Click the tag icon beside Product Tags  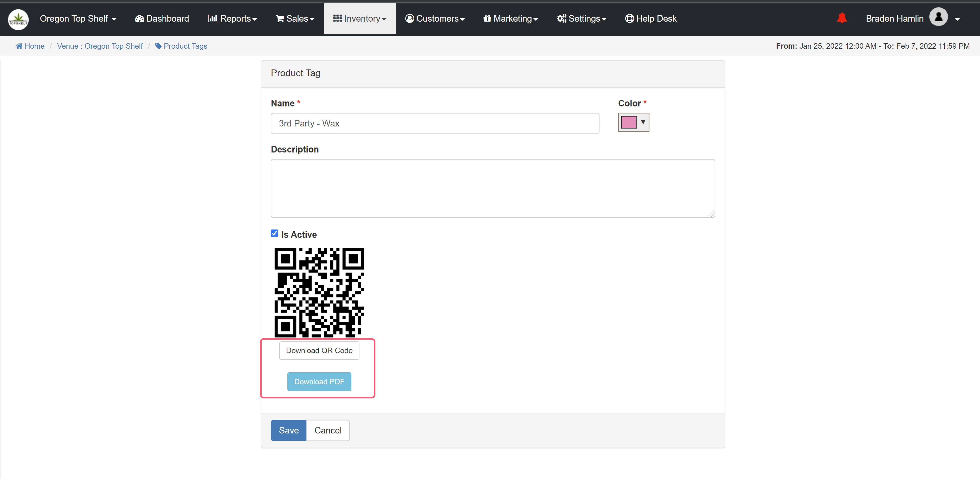pos(158,46)
